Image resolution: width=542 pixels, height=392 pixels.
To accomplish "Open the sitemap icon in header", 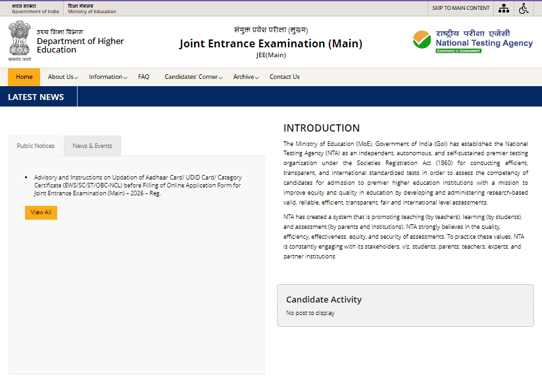I will pos(504,8).
